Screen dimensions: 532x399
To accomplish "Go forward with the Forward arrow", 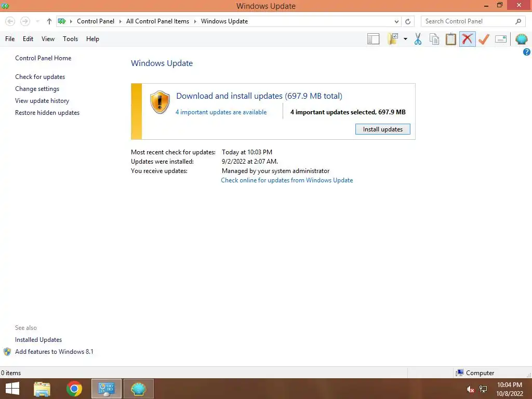I will click(x=25, y=21).
